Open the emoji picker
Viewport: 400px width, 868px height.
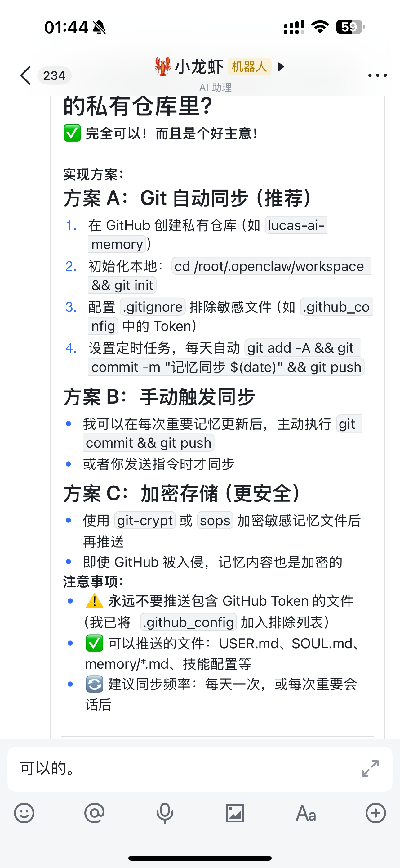[x=24, y=813]
